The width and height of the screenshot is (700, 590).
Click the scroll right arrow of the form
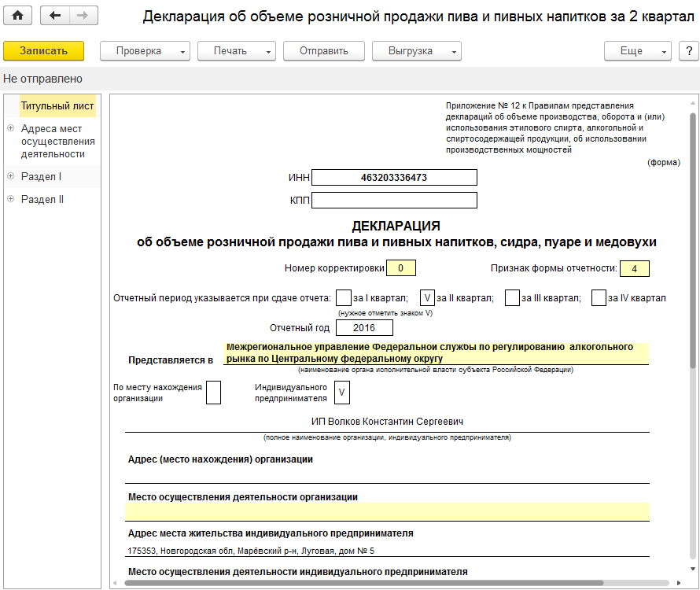679,583
